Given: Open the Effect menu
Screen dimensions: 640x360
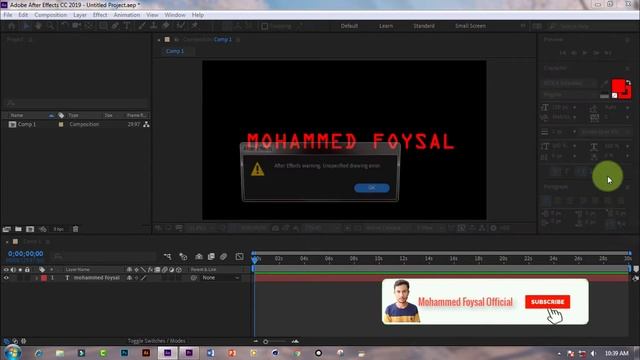Looking at the screenshot, I should pyautogui.click(x=100, y=15).
